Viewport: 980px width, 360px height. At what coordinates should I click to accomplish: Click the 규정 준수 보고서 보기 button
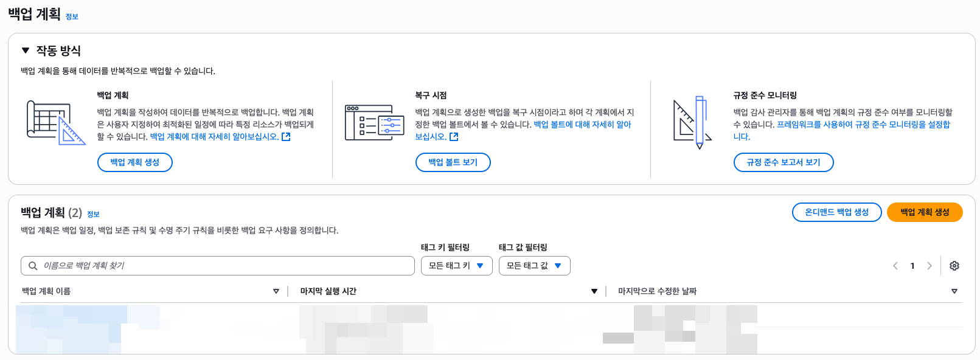pos(783,162)
